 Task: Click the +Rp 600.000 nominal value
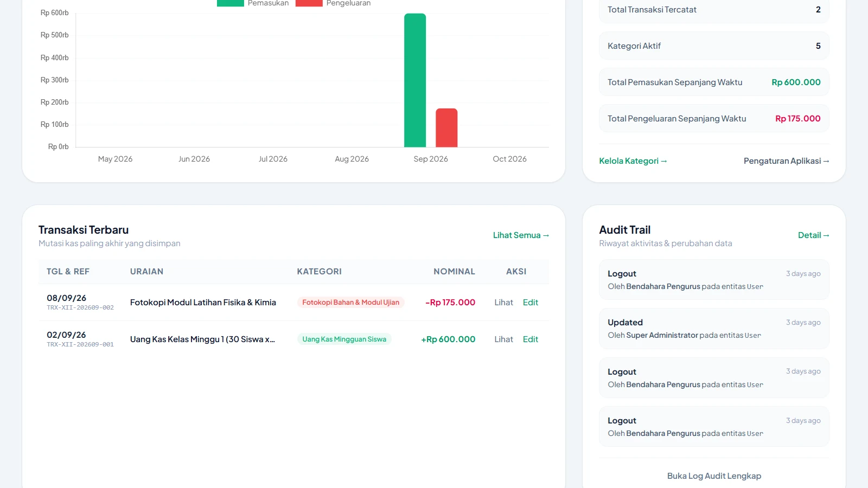point(448,339)
